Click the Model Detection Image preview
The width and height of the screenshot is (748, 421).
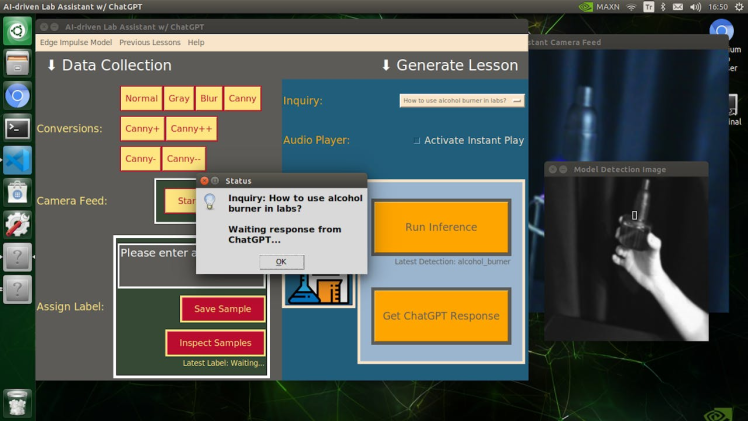(x=626, y=259)
